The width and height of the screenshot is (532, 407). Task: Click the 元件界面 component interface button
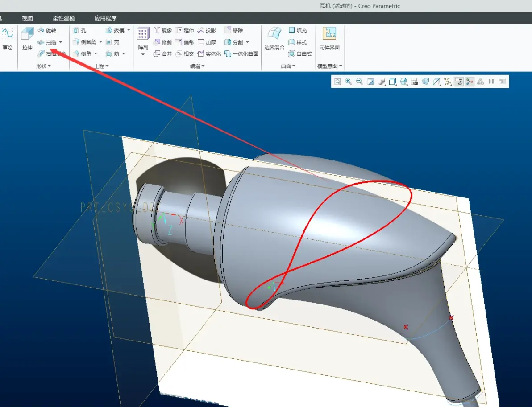(329, 39)
